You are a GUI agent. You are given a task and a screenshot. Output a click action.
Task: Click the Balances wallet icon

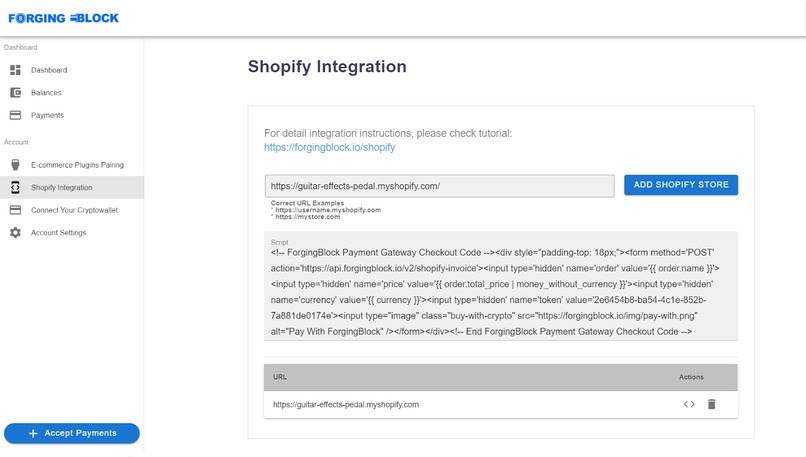pyautogui.click(x=15, y=93)
